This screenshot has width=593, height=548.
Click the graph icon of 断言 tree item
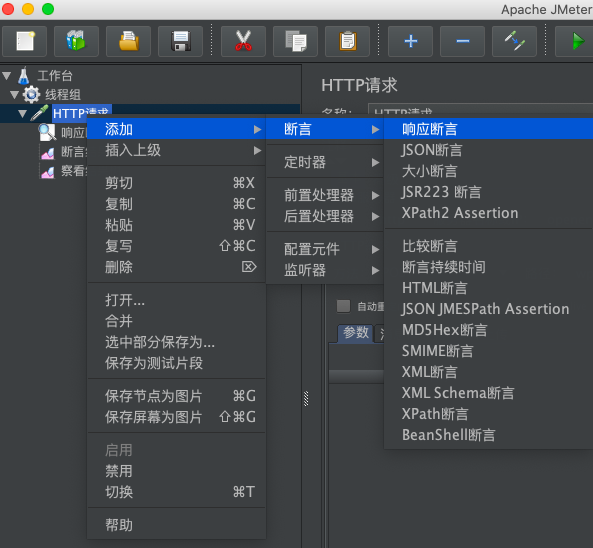[x=48, y=152]
